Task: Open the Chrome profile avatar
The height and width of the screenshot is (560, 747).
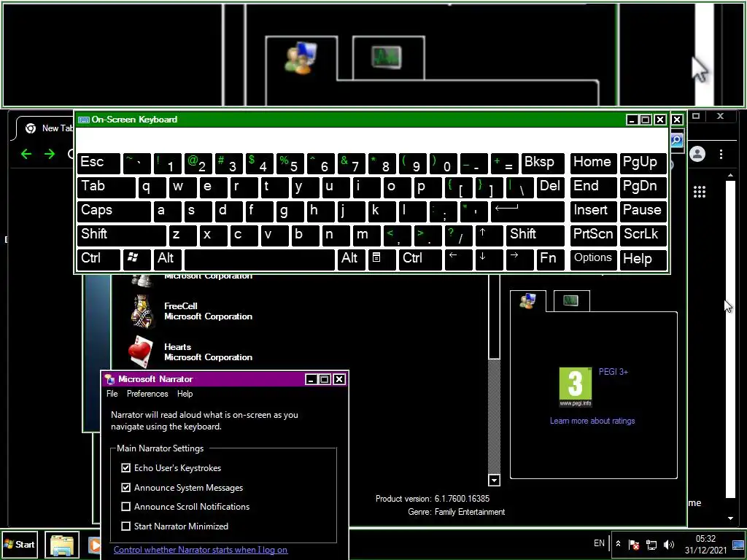Action: pyautogui.click(x=697, y=154)
